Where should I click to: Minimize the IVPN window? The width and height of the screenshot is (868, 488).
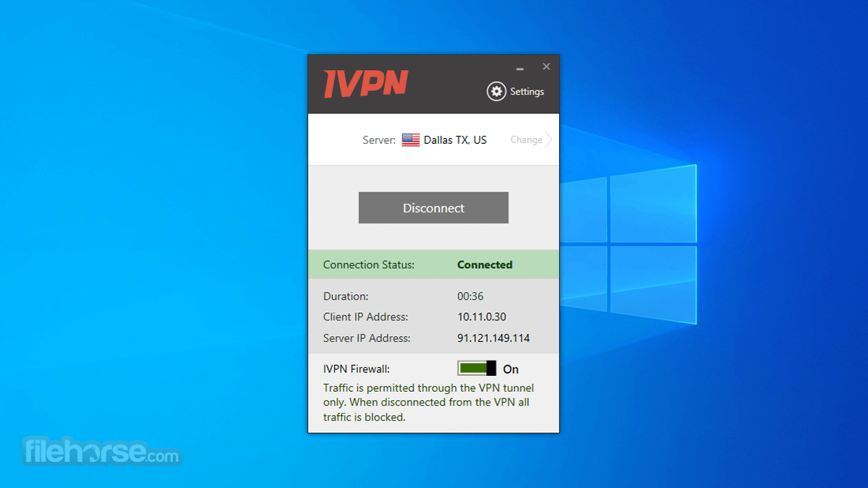coord(519,69)
